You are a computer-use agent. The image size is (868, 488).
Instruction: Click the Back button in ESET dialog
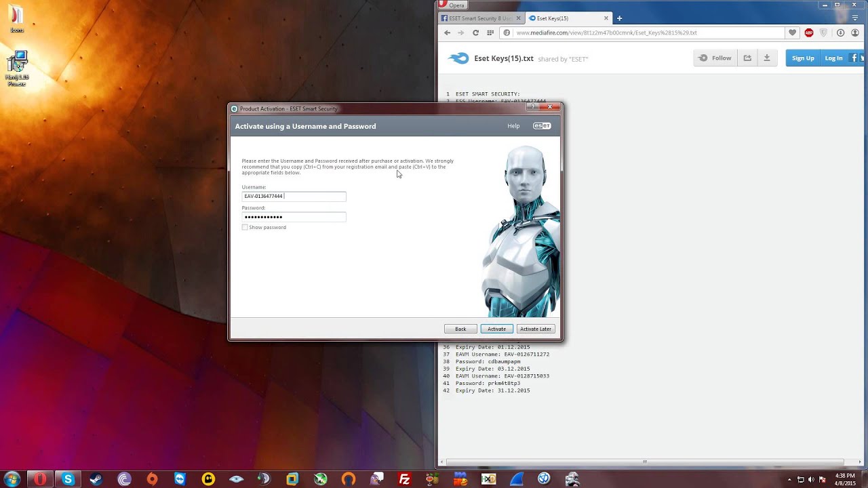tap(460, 329)
